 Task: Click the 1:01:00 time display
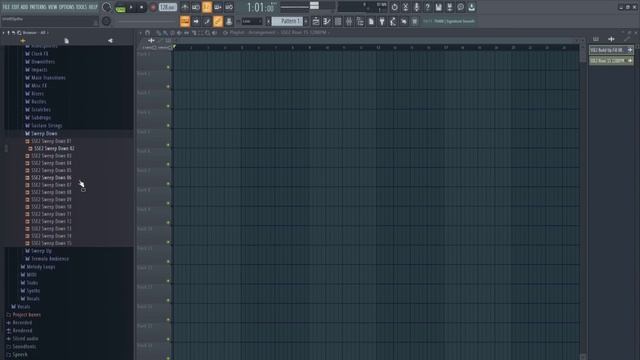coord(260,7)
